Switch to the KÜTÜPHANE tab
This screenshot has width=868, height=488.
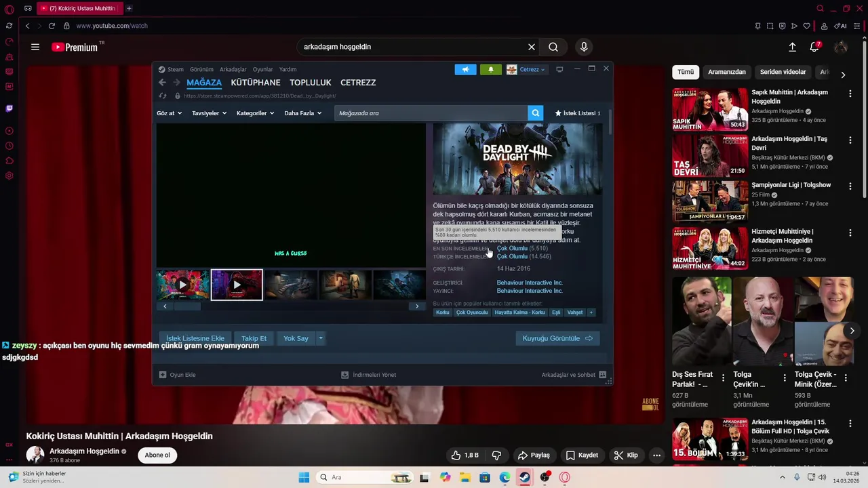pyautogui.click(x=256, y=83)
